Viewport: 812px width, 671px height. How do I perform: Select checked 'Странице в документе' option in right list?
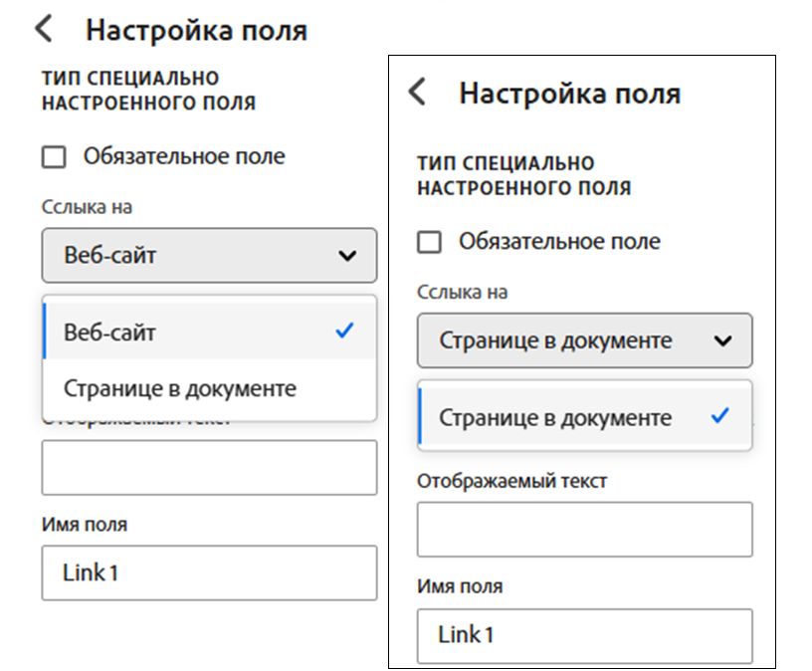(x=585, y=416)
